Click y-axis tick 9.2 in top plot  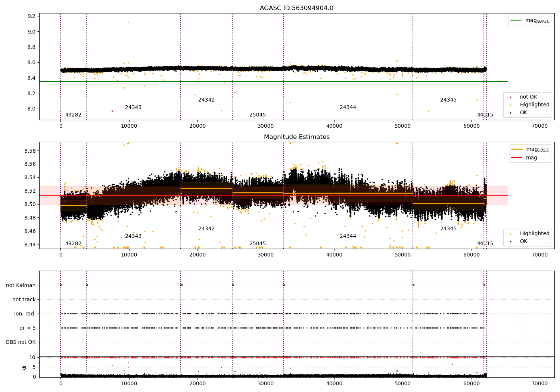click(32, 16)
